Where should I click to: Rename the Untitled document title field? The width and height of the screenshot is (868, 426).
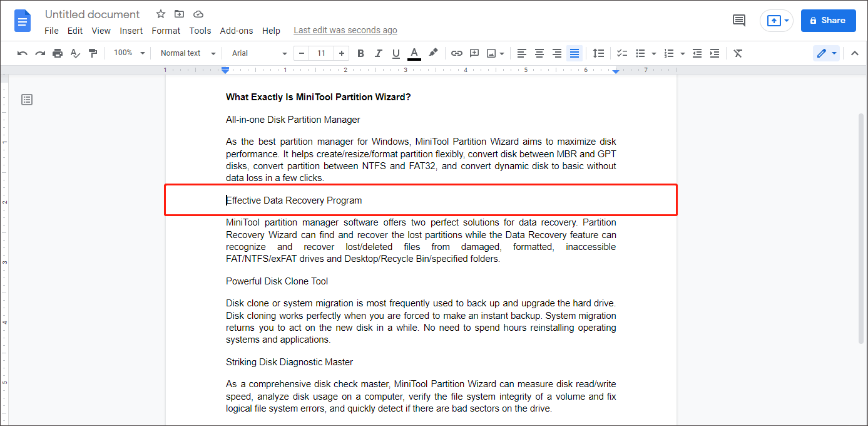coord(93,14)
